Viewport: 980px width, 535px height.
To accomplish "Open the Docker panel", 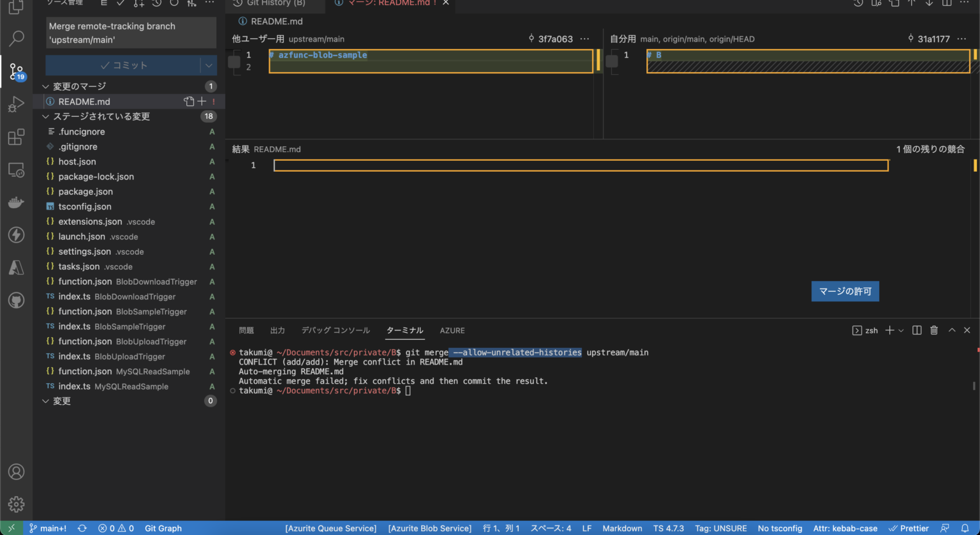I will 17,203.
